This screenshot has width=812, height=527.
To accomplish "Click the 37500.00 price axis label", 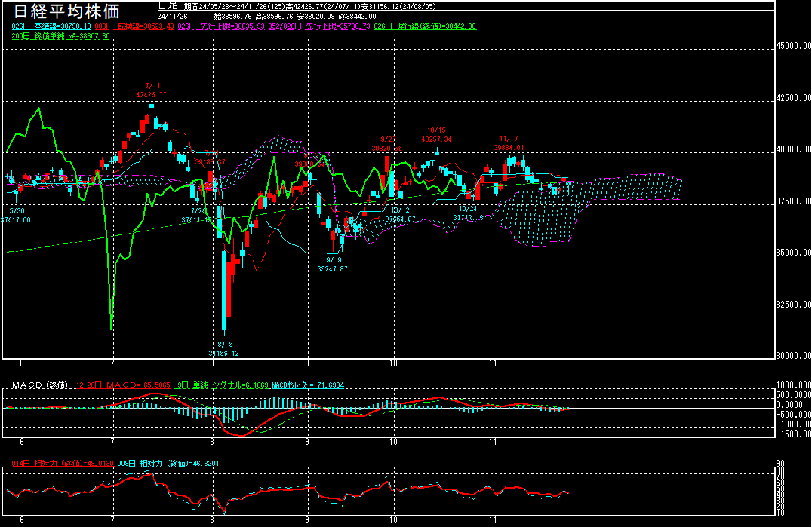I will coord(794,201).
